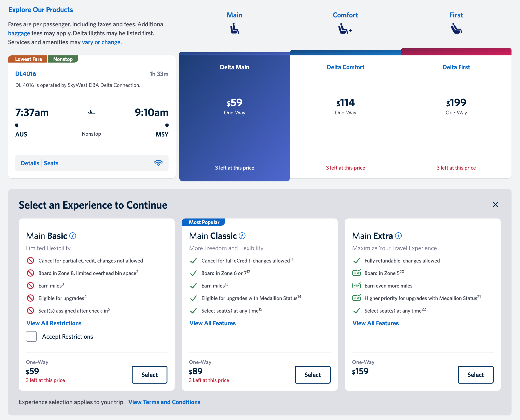
Task: Open Main Classic info icon
Action: [242, 236]
